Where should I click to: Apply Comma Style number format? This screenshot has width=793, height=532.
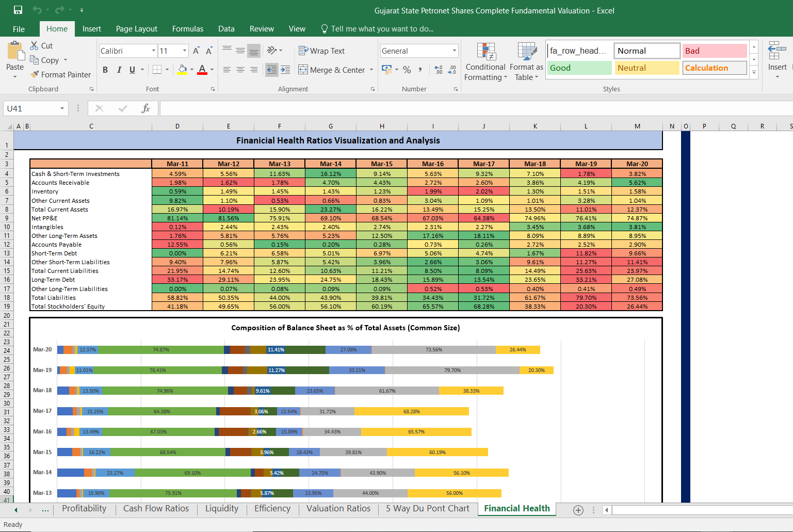point(420,70)
